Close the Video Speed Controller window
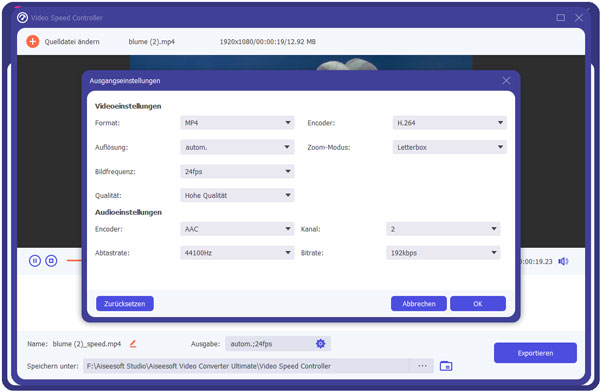This screenshot has width=600, height=391. pyautogui.click(x=579, y=18)
